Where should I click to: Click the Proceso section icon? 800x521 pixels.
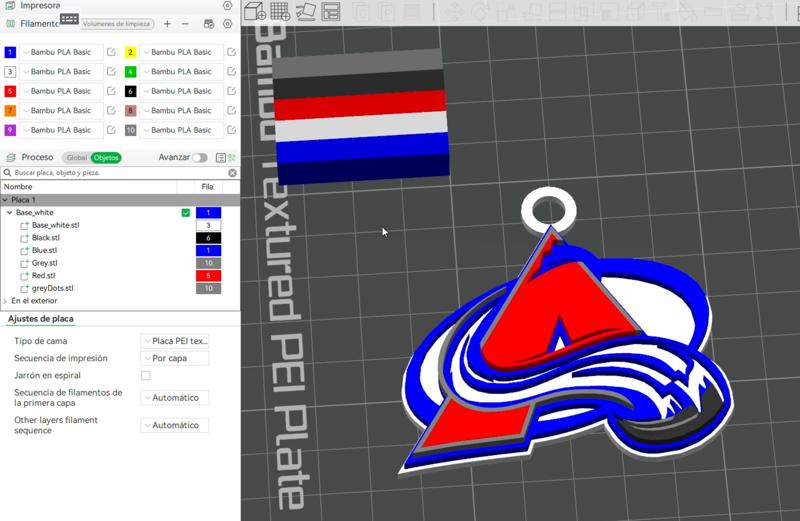coord(10,158)
